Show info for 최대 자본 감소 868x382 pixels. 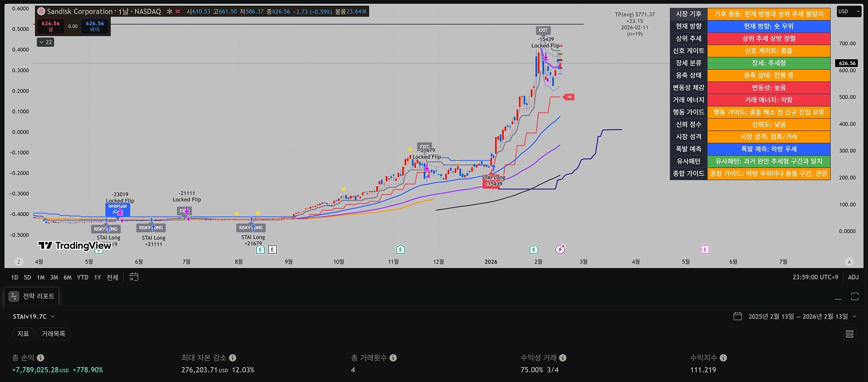click(232, 358)
